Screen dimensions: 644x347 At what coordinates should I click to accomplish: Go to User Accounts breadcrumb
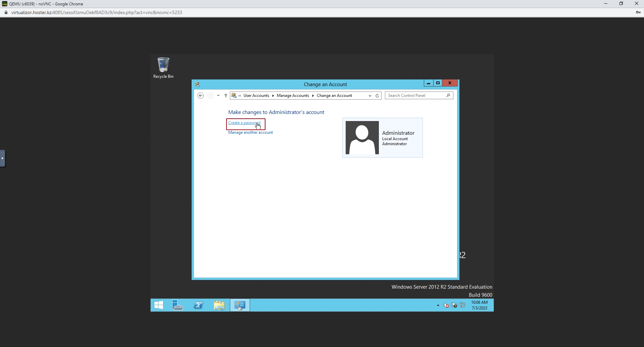click(x=256, y=96)
